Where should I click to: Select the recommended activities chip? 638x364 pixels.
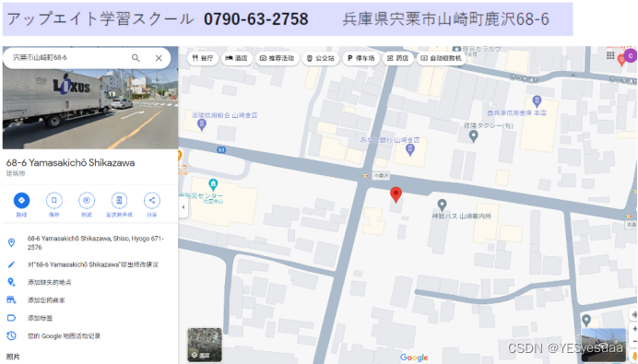click(x=277, y=58)
